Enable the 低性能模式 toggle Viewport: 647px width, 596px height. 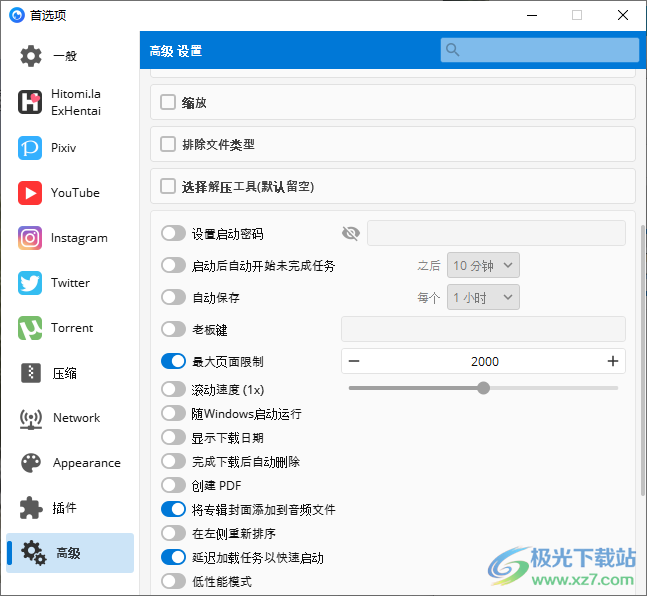click(173, 581)
